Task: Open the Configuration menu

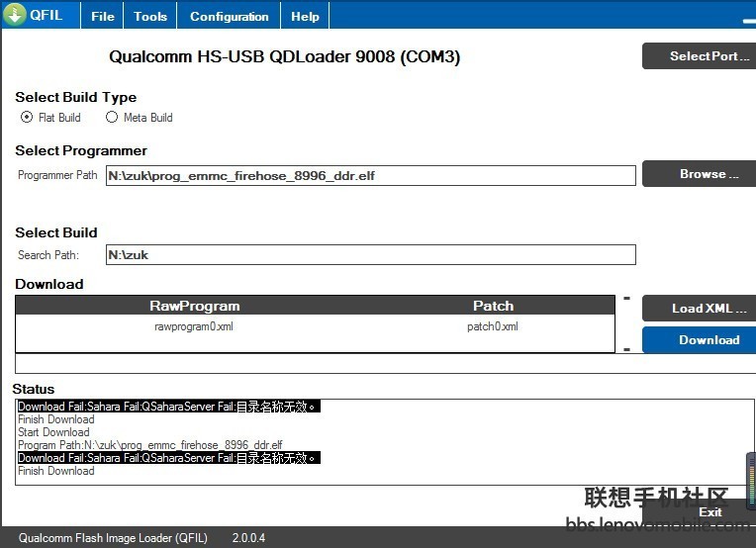Action: click(x=229, y=16)
